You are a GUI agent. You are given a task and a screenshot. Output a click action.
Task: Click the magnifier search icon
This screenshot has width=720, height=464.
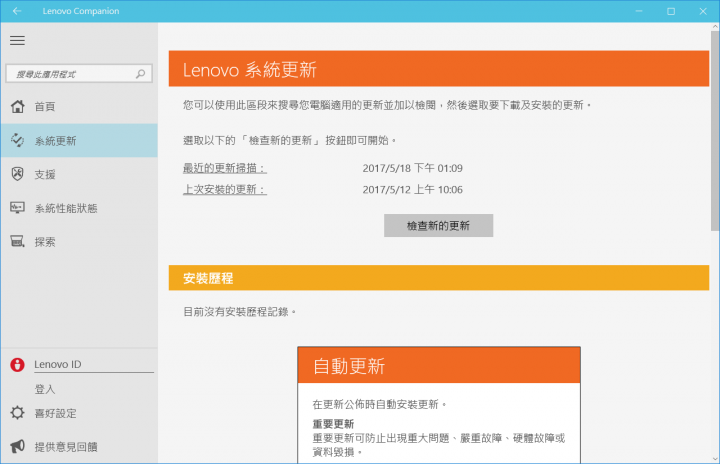141,74
